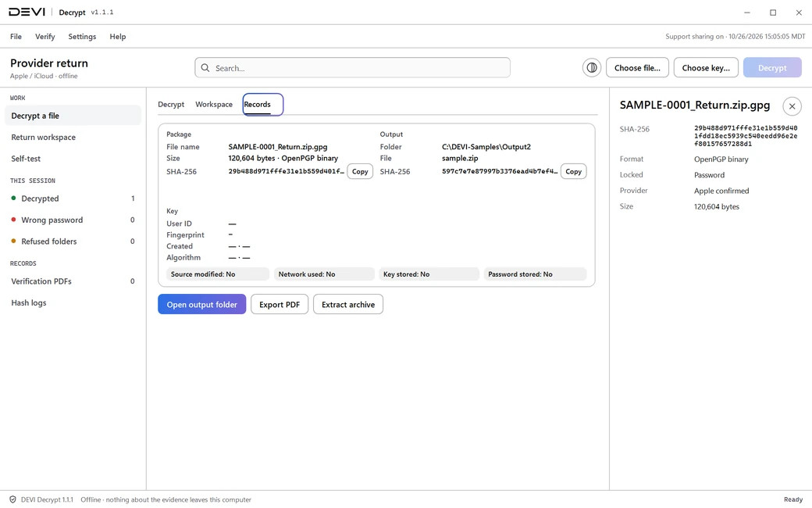This screenshot has height=508, width=812.
Task: Click the Source modified: No badge
Action: [218, 274]
